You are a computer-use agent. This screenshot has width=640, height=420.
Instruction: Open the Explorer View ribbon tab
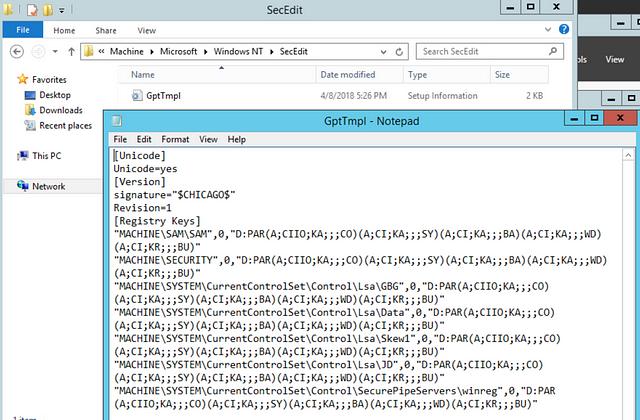pyautogui.click(x=147, y=30)
